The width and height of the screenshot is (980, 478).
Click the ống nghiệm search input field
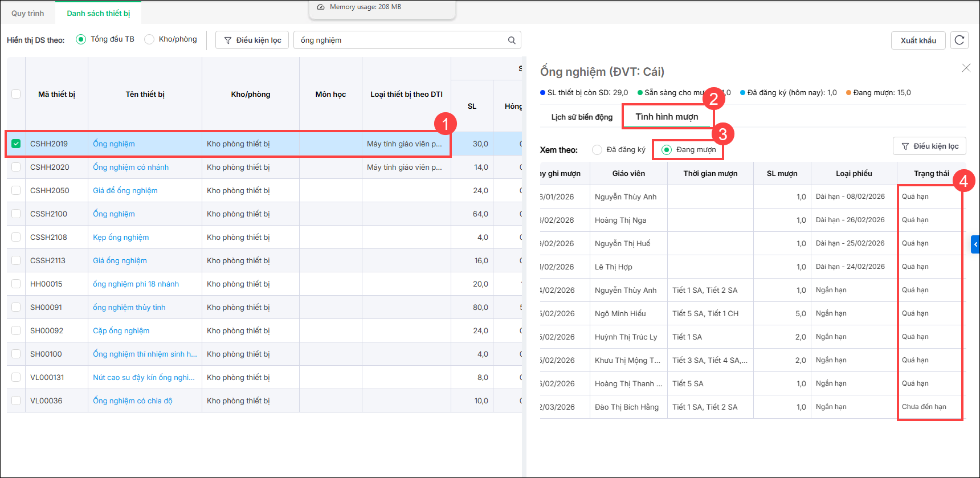[399, 40]
